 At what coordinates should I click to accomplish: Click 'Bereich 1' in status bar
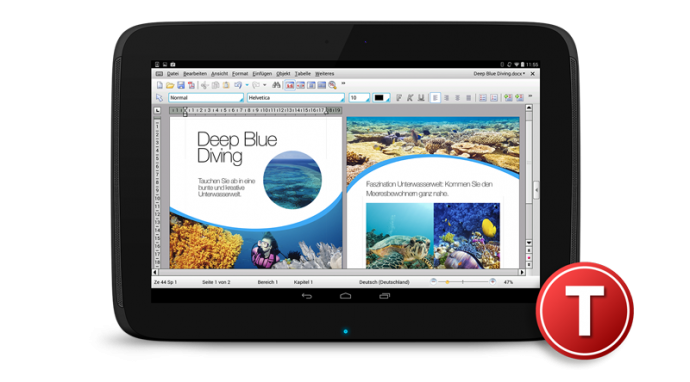pyautogui.click(x=268, y=282)
